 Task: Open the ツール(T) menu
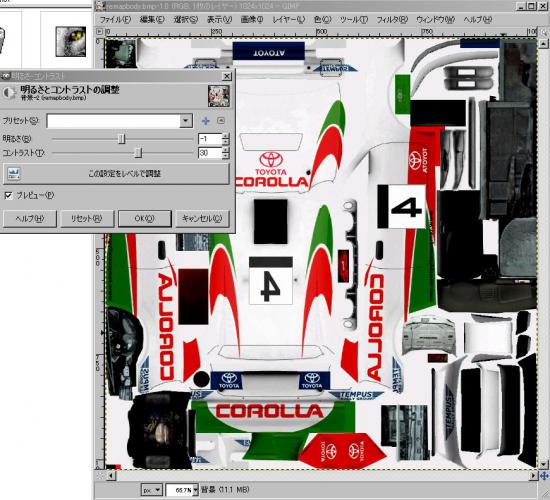pyautogui.click(x=354, y=20)
